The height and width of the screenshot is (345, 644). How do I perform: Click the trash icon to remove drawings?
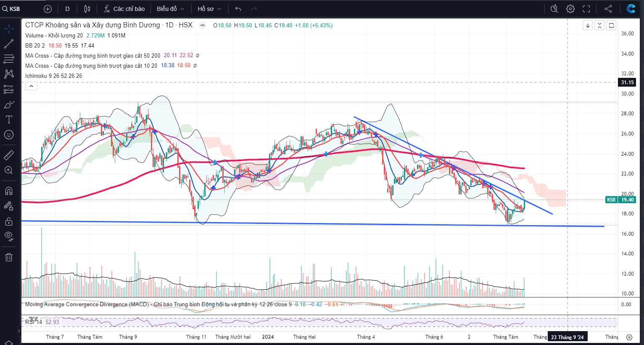9,257
